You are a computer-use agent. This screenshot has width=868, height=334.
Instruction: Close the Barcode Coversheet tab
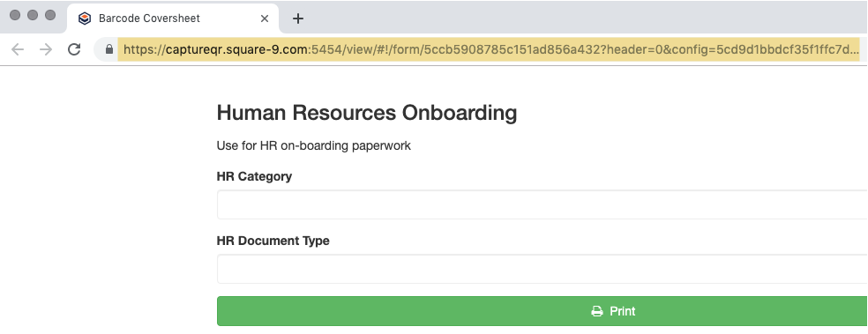click(x=265, y=19)
